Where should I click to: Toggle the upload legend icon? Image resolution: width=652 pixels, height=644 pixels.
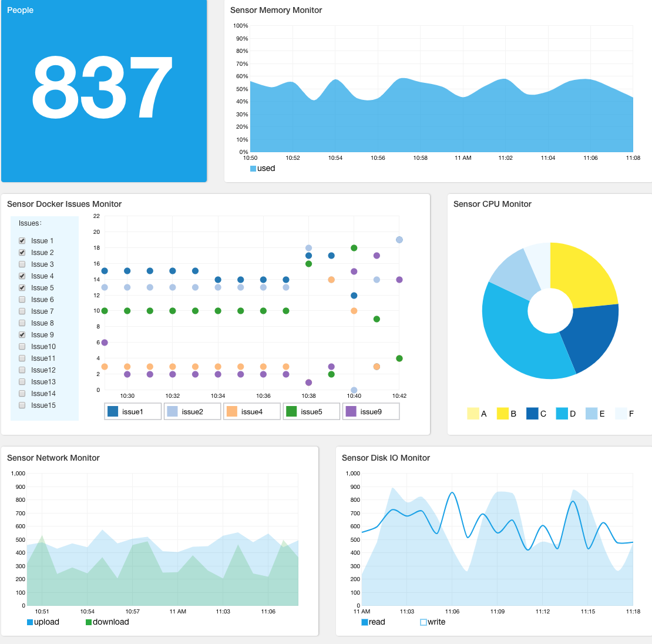(30, 622)
